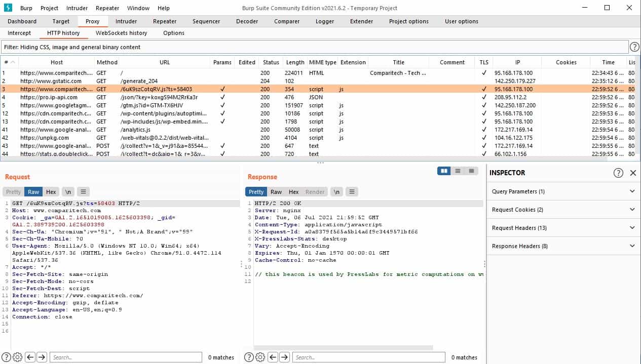Focus the Request pane search field
The width and height of the screenshot is (641, 364).
[x=126, y=357]
